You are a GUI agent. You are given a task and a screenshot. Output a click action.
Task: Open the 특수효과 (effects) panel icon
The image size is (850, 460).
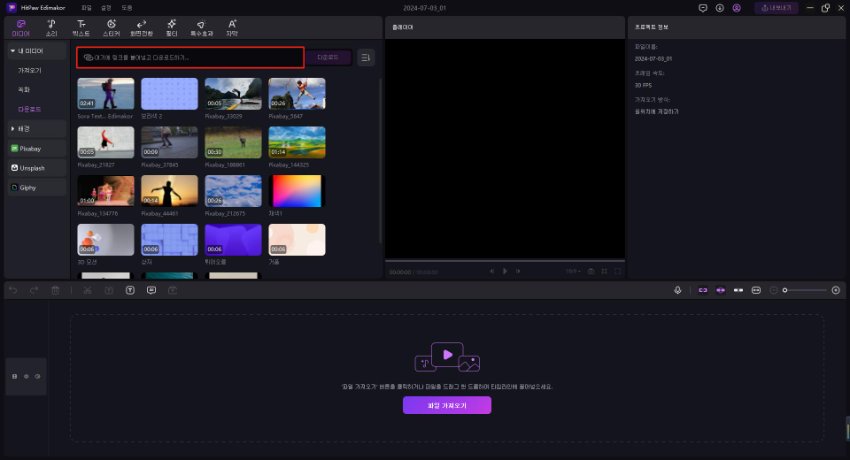(201, 23)
